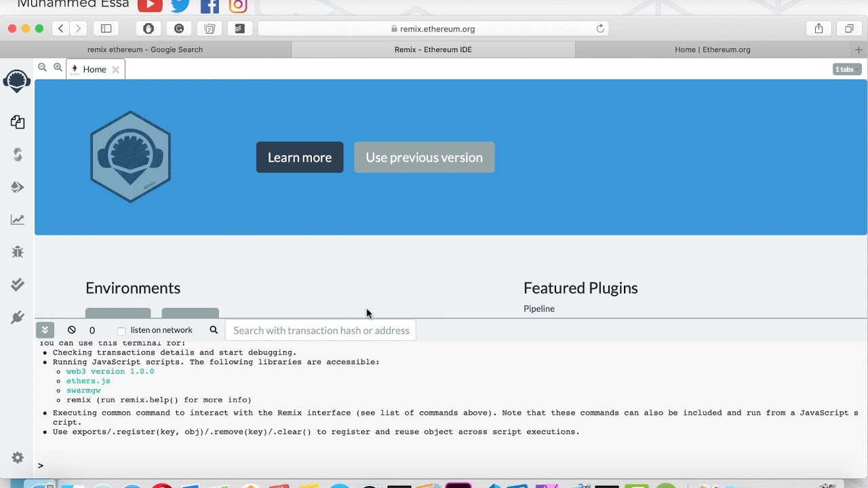Switch to Remix - Ethereum IDE tab
The height and width of the screenshot is (488, 868).
(x=433, y=49)
